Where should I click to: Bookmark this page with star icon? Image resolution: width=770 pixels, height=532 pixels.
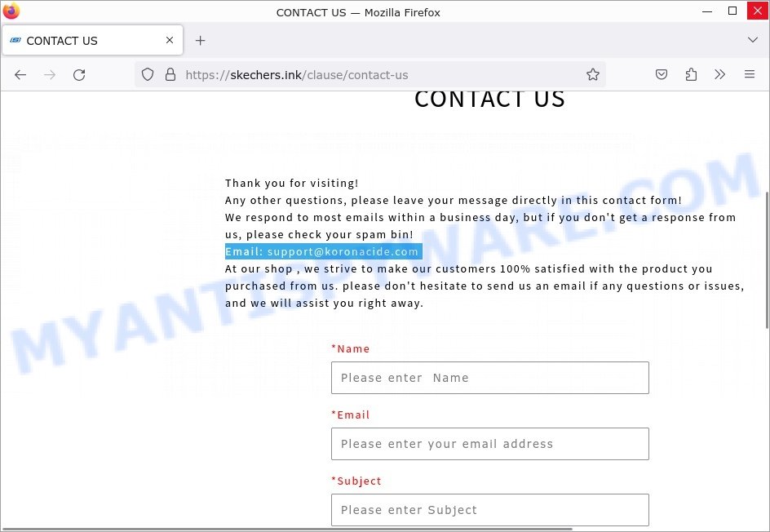coord(593,75)
